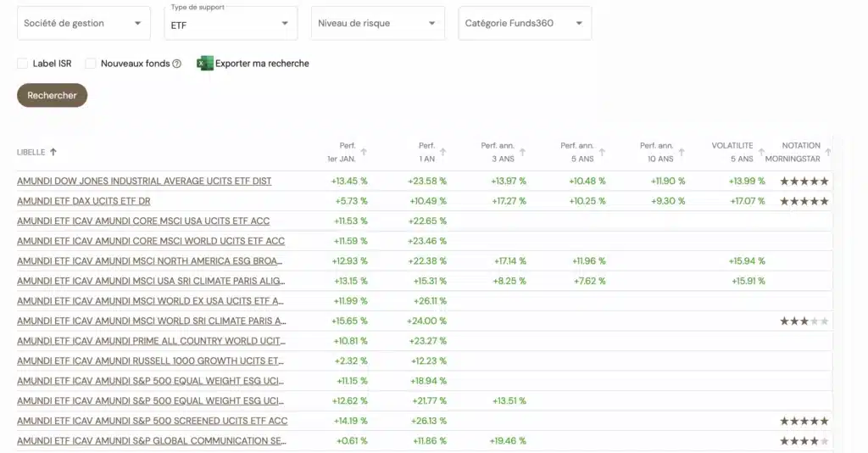Image resolution: width=868 pixels, height=453 pixels.
Task: Click +19.46 % value in Global Communication row
Action: 508,441
